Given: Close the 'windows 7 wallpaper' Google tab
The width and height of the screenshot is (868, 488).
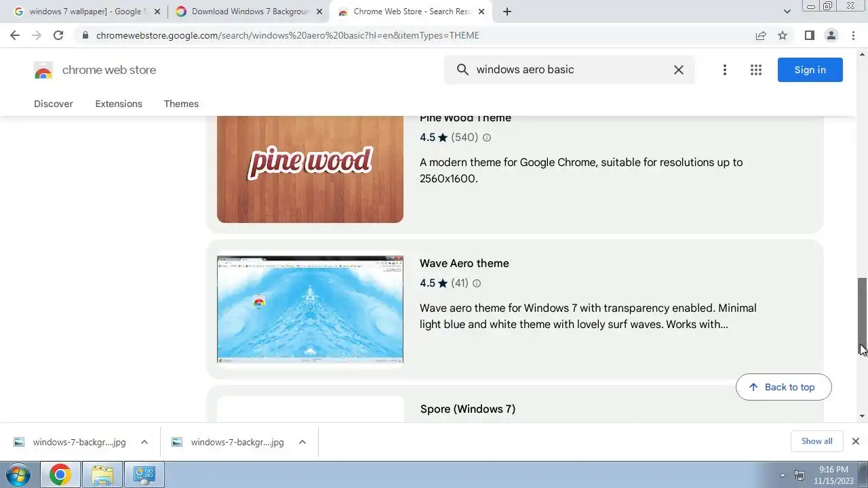Looking at the screenshot, I should (x=157, y=12).
